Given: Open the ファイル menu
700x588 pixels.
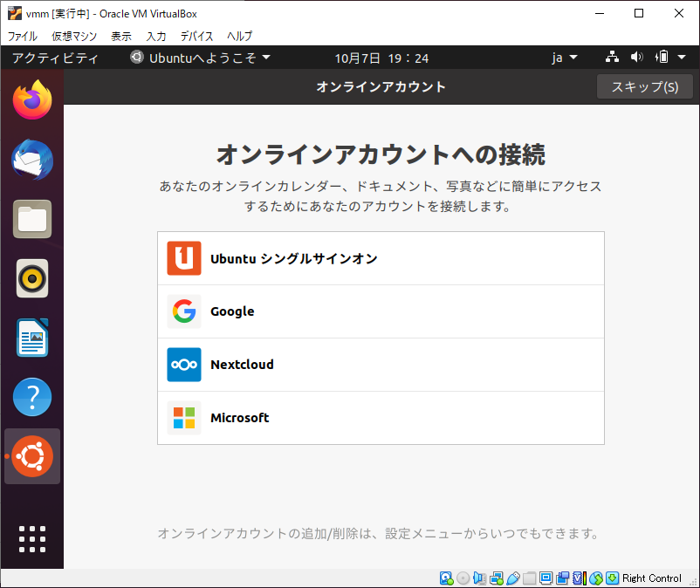Looking at the screenshot, I should 23,36.
